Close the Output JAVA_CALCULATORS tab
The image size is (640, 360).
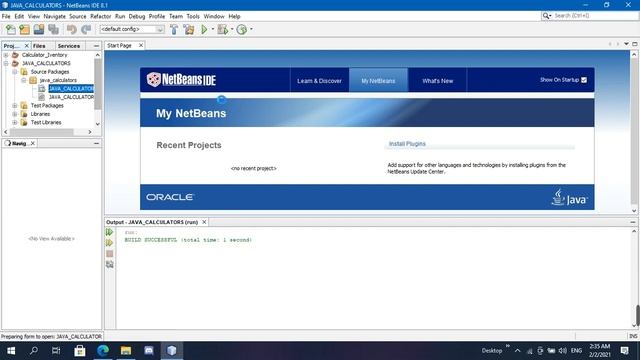click(204, 222)
